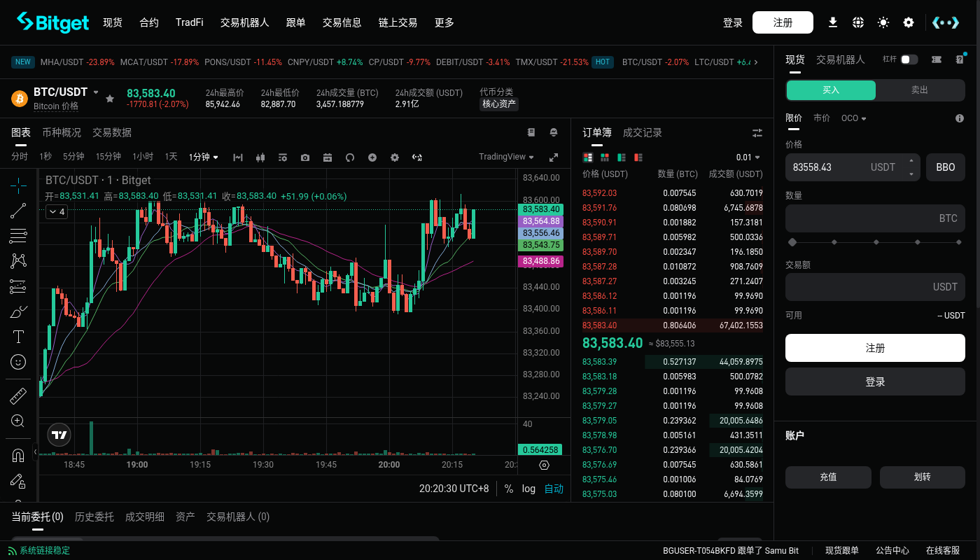Toggle the log scale option

(528, 489)
